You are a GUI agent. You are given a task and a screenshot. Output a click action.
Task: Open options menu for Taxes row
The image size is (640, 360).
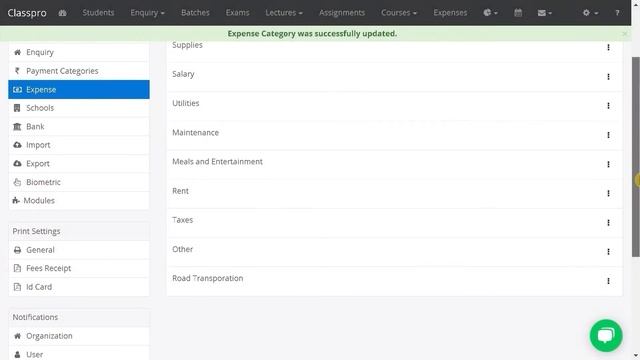[608, 222]
